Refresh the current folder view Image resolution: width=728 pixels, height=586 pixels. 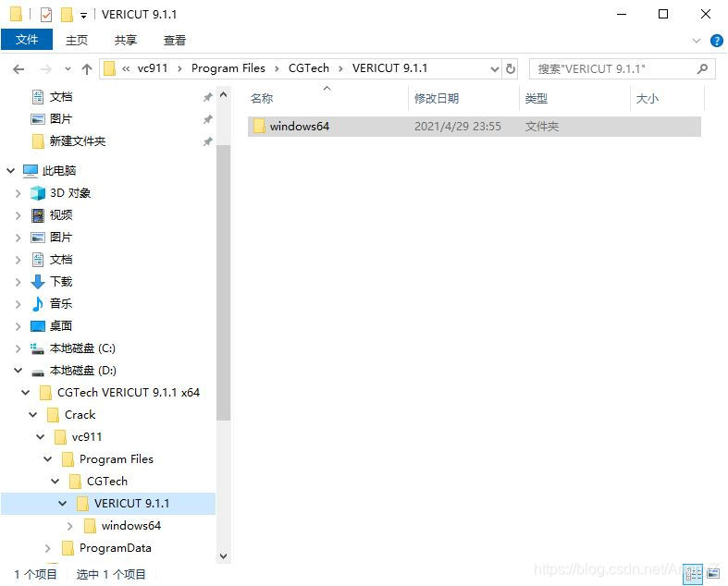[x=511, y=69]
